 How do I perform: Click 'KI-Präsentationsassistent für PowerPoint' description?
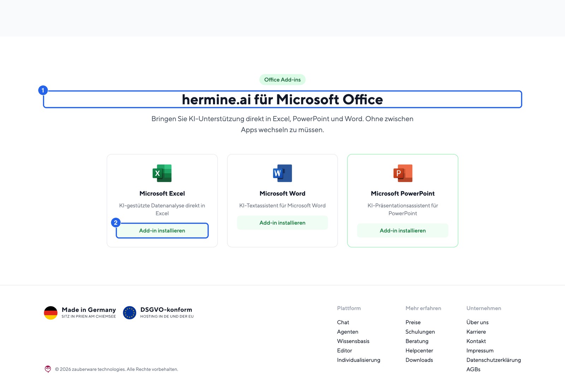tap(403, 209)
